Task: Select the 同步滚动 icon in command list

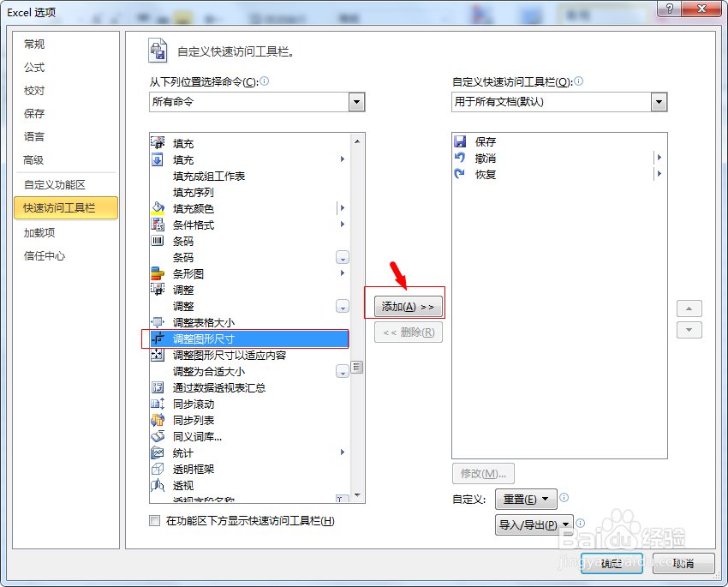Action: tap(158, 404)
